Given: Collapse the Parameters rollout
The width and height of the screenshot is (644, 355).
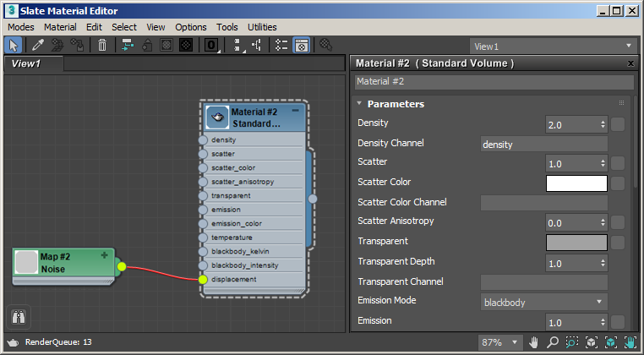Looking at the screenshot, I should click(359, 103).
